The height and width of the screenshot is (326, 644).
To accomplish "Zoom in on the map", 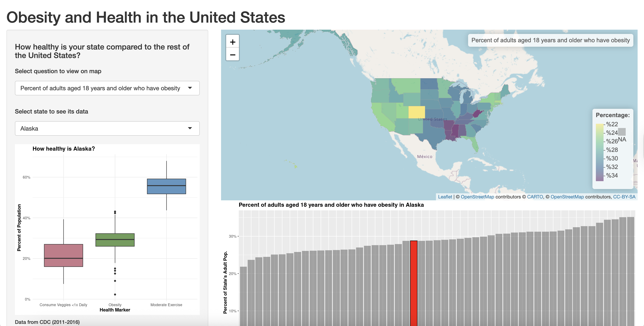I will point(232,42).
